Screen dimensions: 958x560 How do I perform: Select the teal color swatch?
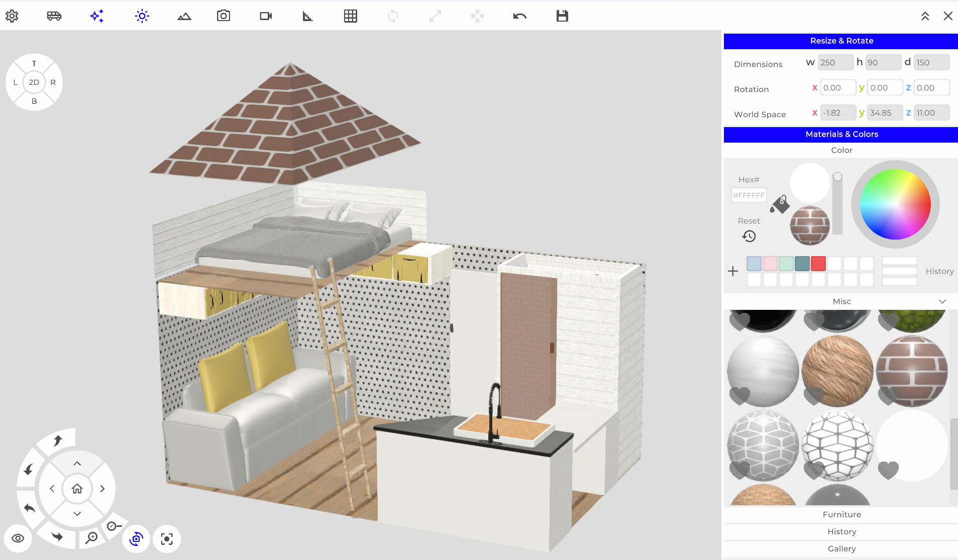(x=802, y=264)
